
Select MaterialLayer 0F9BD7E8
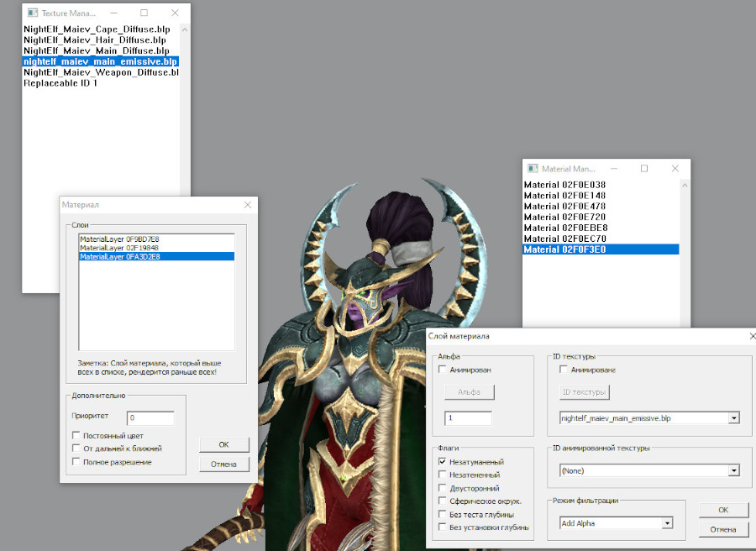tap(157, 239)
